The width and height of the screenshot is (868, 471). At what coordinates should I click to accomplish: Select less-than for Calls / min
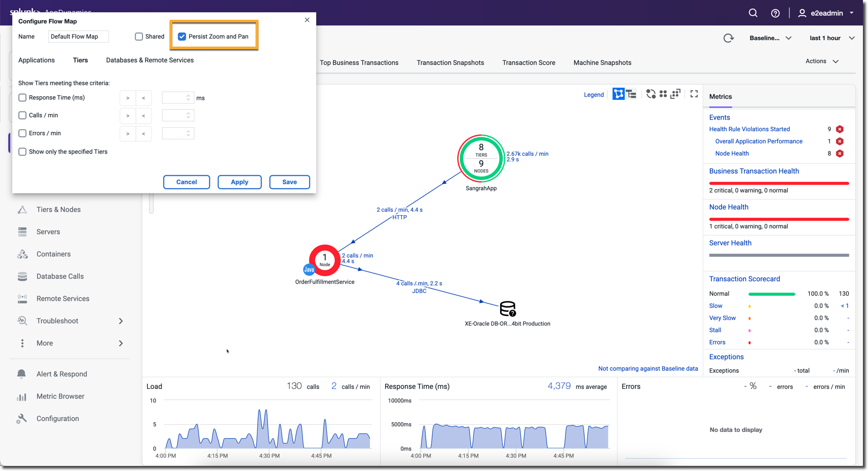click(144, 116)
